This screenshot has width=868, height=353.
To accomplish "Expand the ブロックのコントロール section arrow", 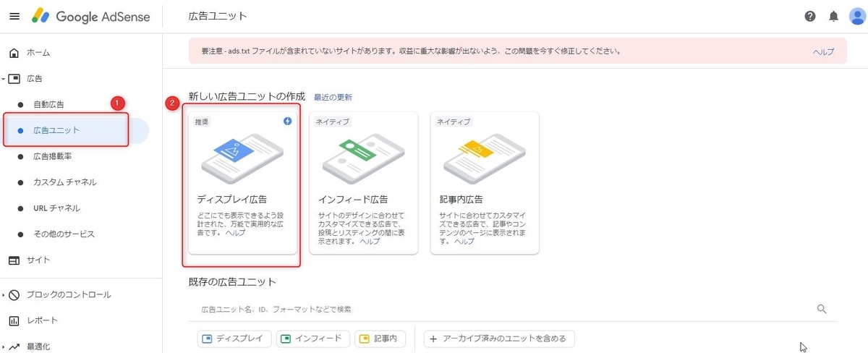I will coord(3,295).
